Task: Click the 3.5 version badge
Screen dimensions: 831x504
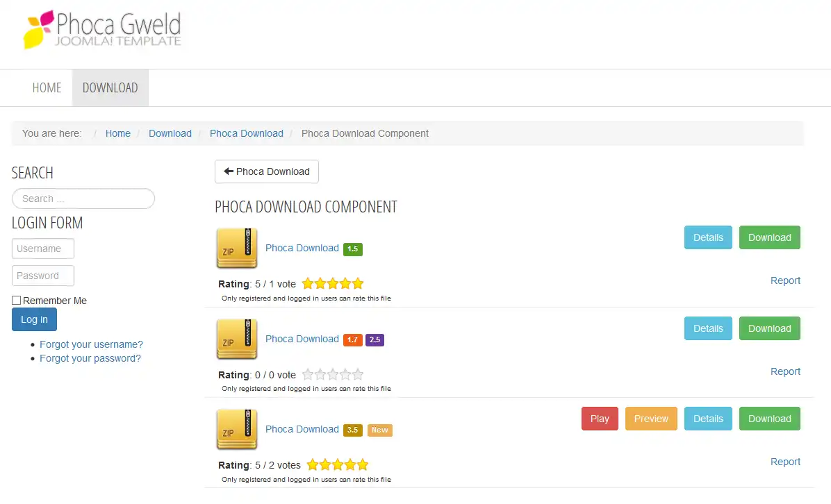Action: [x=352, y=430]
